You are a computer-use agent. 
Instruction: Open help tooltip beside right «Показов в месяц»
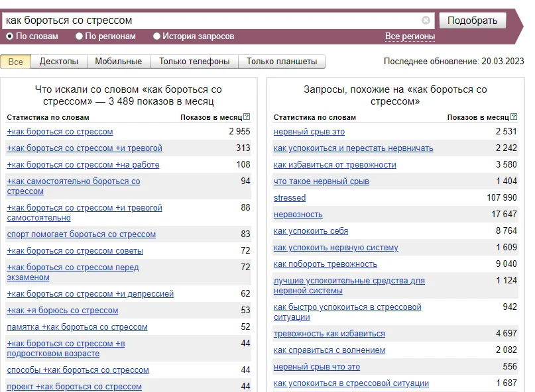tap(514, 117)
